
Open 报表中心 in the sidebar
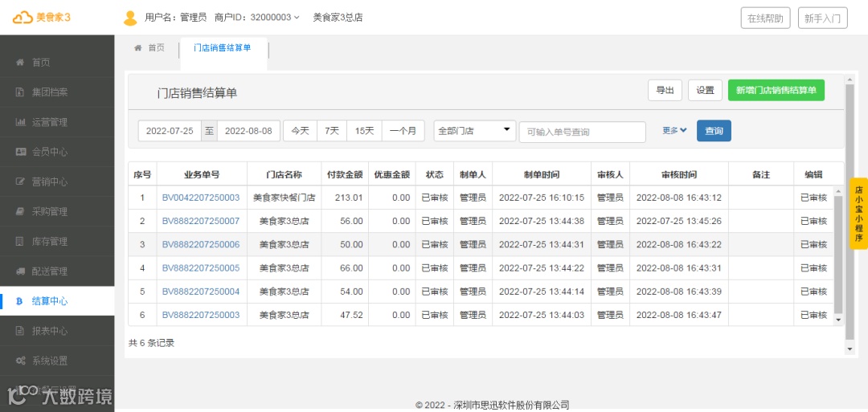(x=57, y=331)
